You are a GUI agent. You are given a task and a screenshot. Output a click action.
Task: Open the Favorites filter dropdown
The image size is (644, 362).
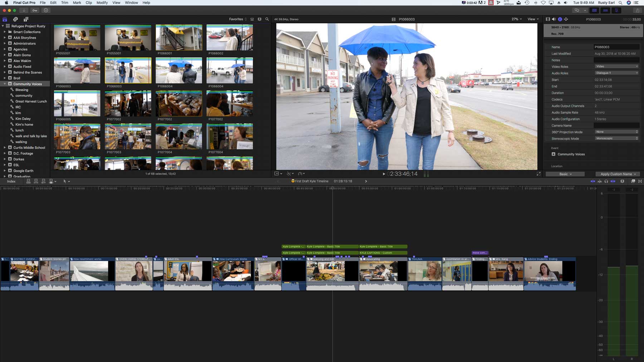pos(238,19)
